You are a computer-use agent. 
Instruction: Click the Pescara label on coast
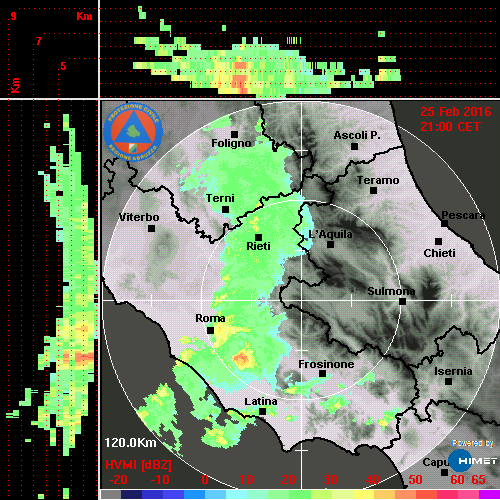coord(463,215)
